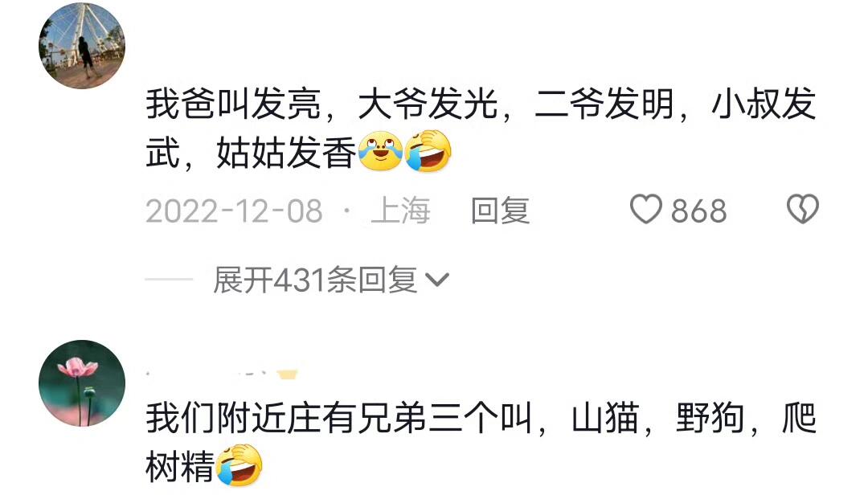
Task: Select the comment starting 我们附近庄有兄弟
Action: (x=481, y=443)
